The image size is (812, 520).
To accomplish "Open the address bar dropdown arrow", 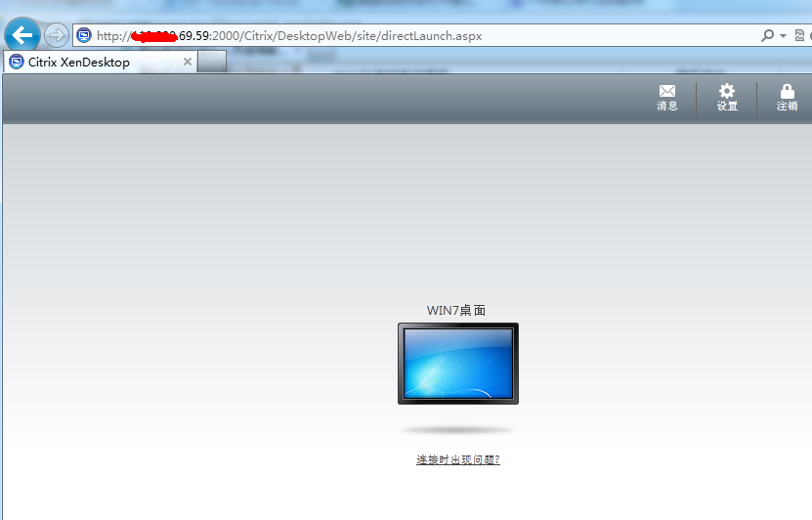I will pyautogui.click(x=783, y=36).
